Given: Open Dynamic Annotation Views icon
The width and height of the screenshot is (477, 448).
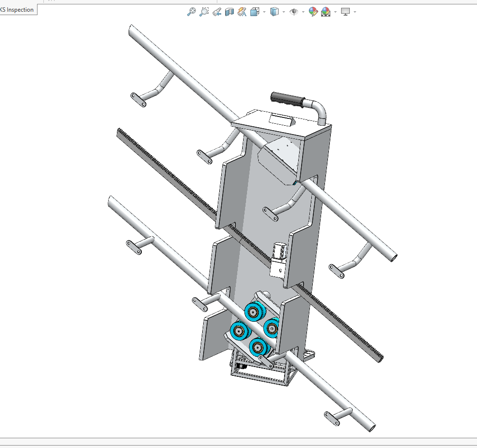Looking at the screenshot, I should (242, 12).
